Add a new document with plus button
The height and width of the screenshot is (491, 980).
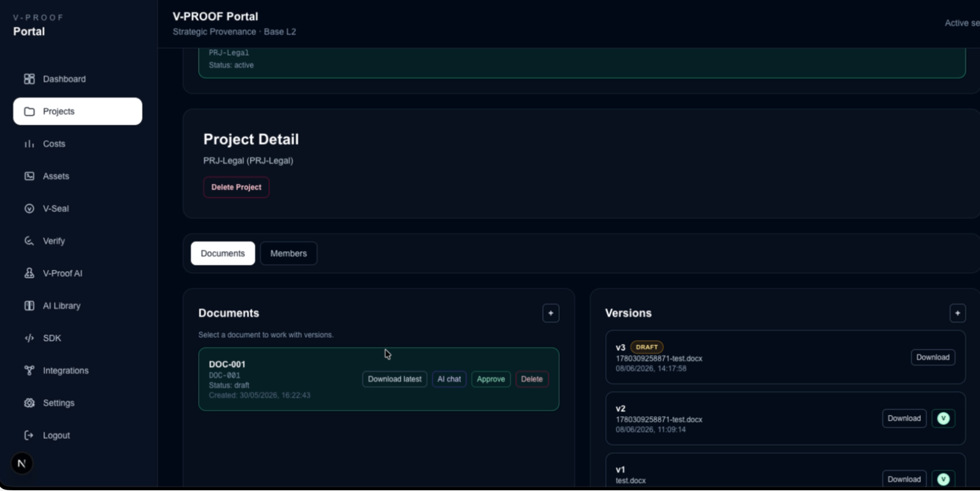coord(551,313)
